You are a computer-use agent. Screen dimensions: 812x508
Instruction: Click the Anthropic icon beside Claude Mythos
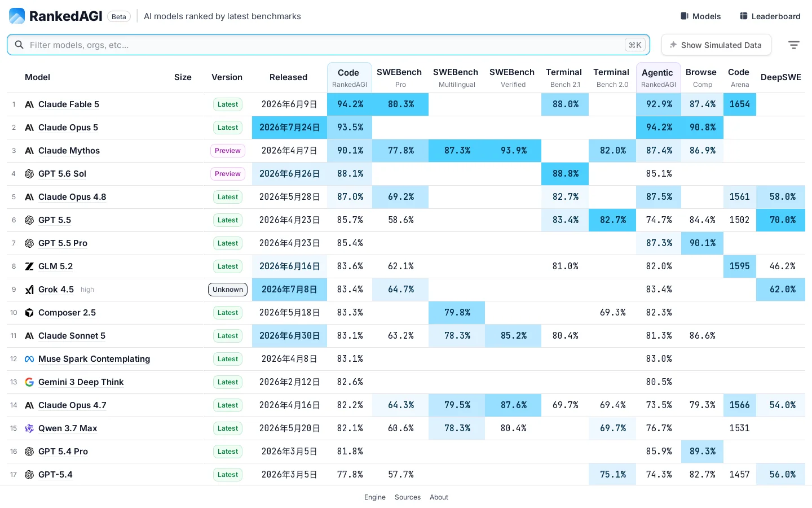click(x=29, y=151)
